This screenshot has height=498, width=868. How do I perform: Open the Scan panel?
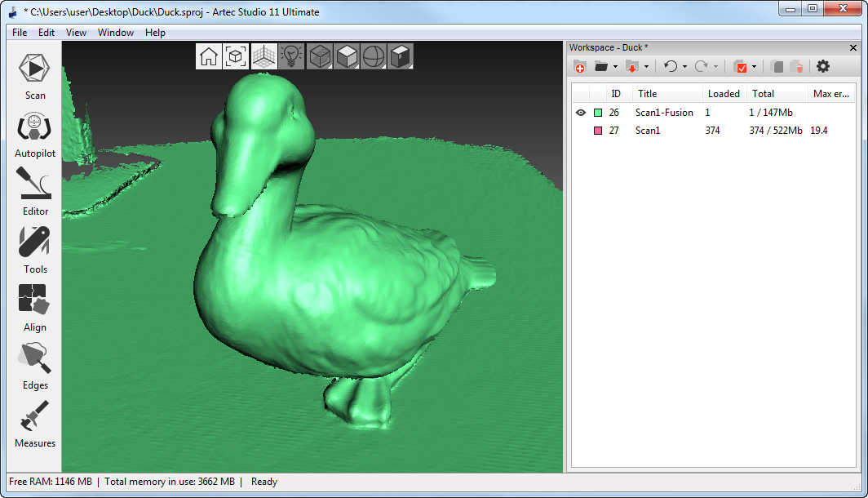click(x=35, y=77)
